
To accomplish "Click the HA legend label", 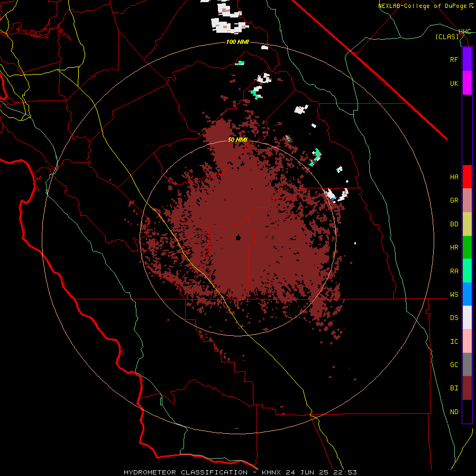I will [x=454, y=177].
